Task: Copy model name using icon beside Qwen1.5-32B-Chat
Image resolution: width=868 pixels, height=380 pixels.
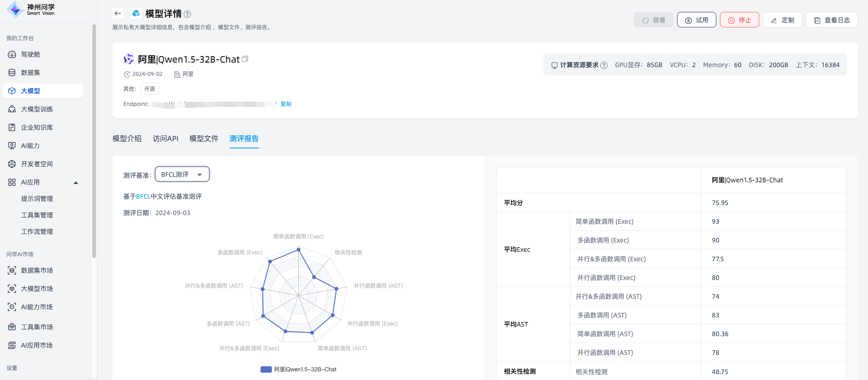Action: [245, 59]
